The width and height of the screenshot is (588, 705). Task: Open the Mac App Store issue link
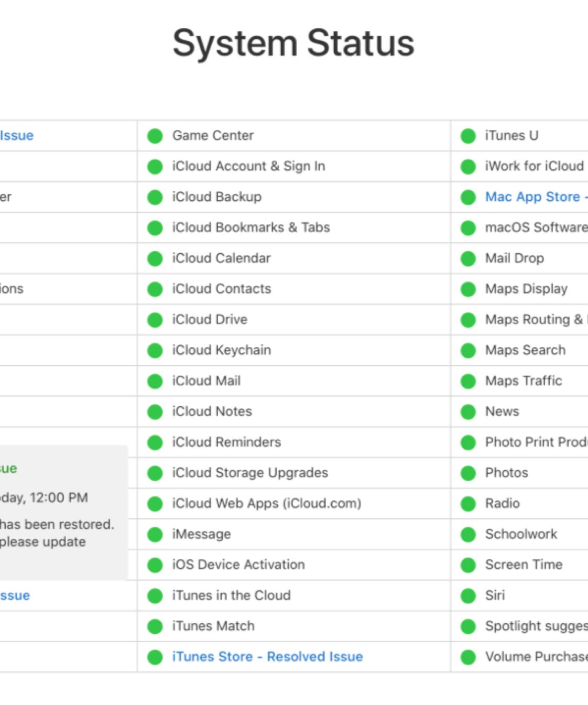(x=535, y=197)
